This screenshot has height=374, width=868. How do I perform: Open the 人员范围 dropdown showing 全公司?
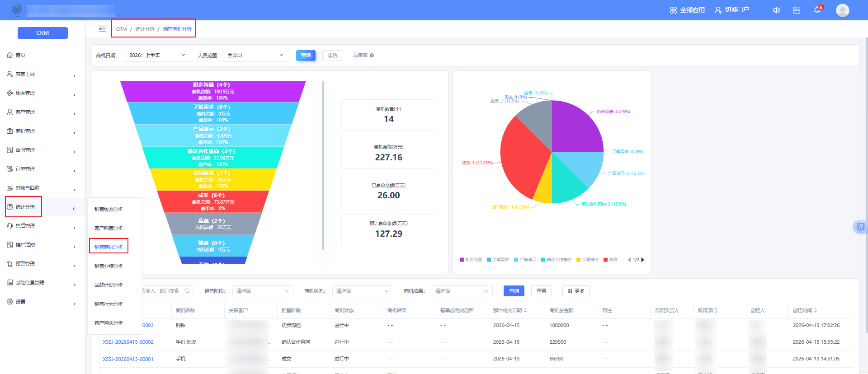[255, 55]
